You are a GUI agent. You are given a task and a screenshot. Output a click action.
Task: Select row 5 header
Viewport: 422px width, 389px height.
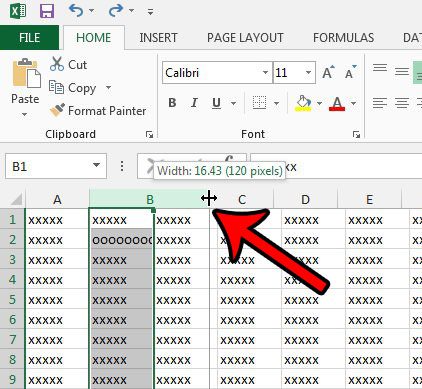(12, 299)
